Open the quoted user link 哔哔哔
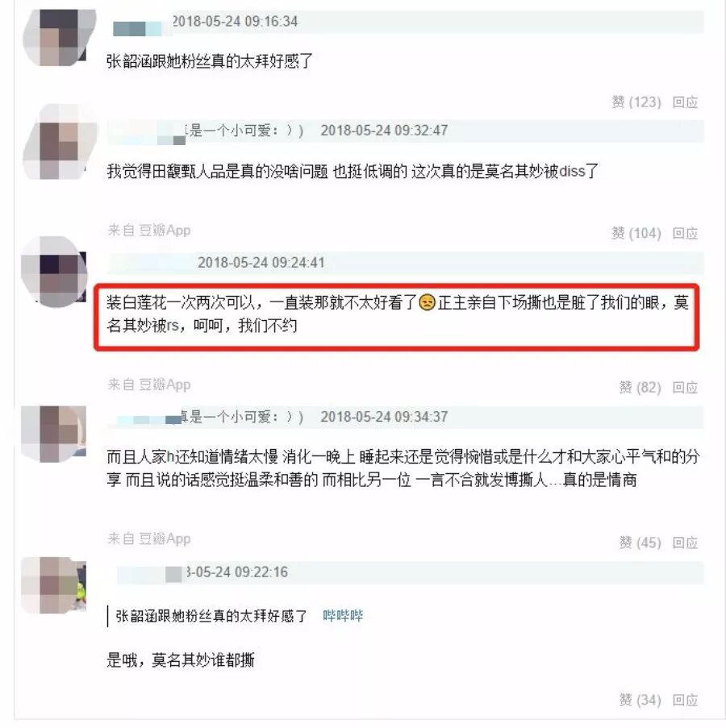726x728 pixels. [343, 616]
